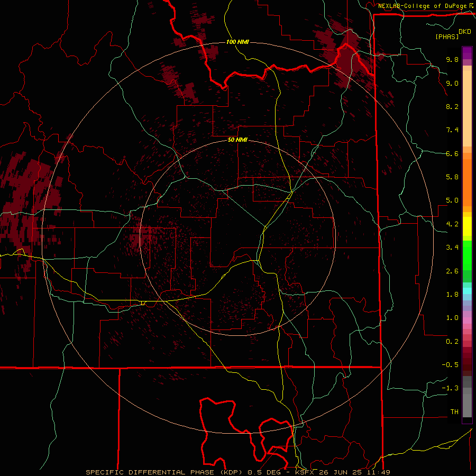Click the NEXLAB-College of DuPage credit text

(422, 6)
